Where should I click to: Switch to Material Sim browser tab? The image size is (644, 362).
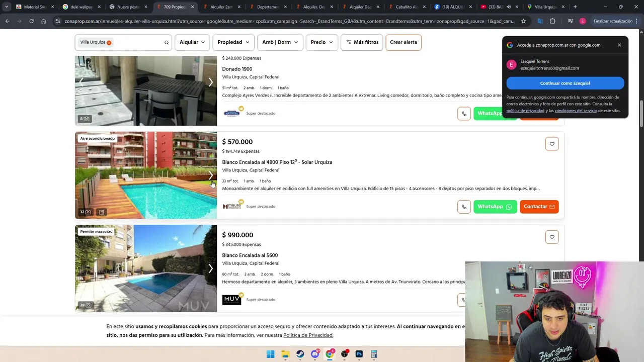35,7
